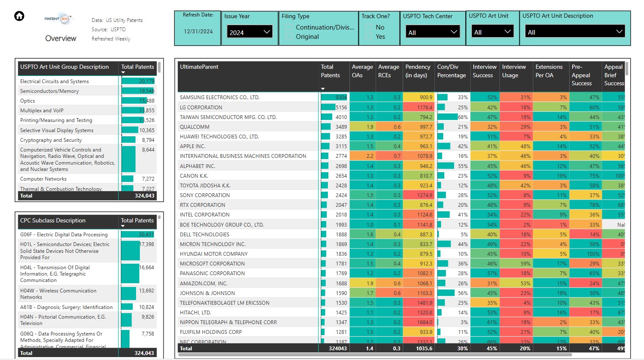Sort by the Pendency (in days) column header

[x=418, y=71]
